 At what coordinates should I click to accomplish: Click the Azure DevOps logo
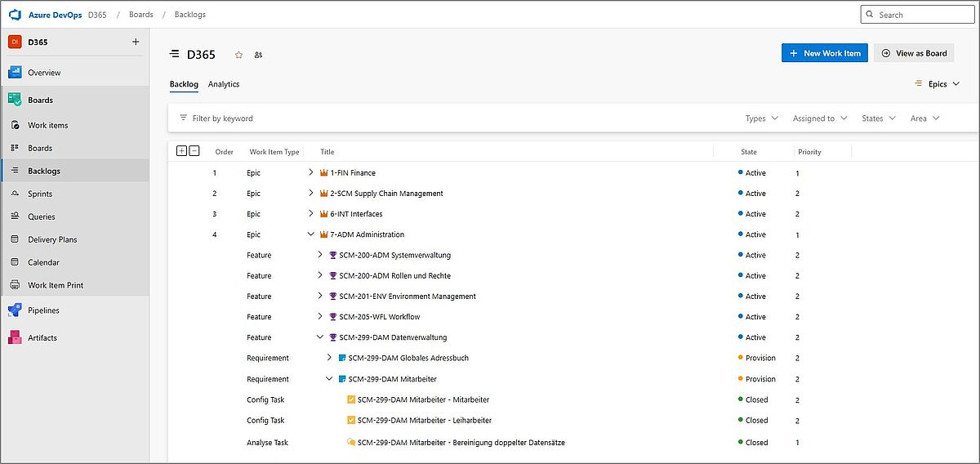(x=14, y=14)
